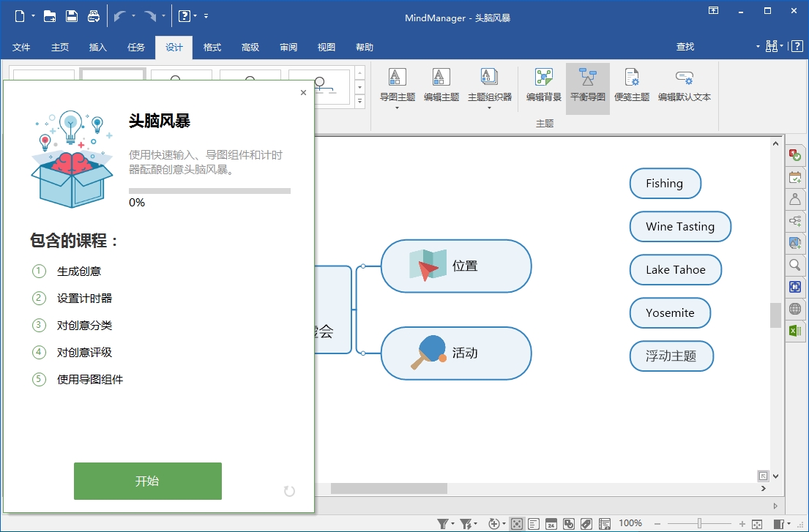Open the Excel export panel icon
Viewport: 809px width, 532px height.
(x=795, y=331)
